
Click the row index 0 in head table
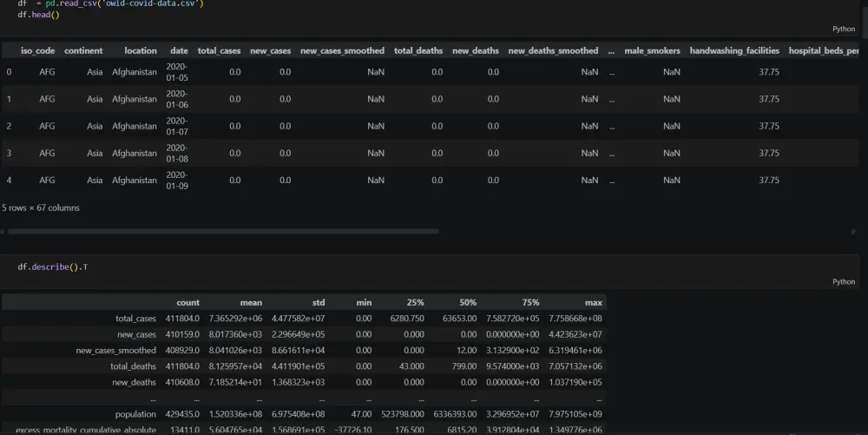[x=9, y=72]
